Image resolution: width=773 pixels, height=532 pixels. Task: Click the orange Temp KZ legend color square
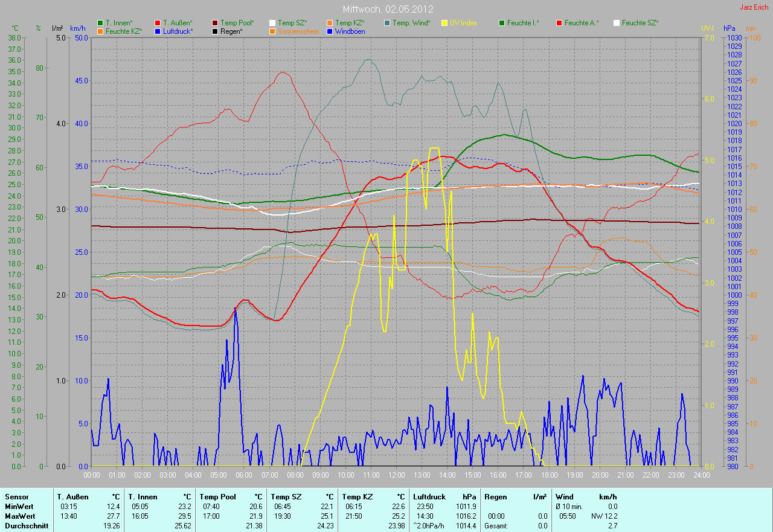[x=330, y=23]
